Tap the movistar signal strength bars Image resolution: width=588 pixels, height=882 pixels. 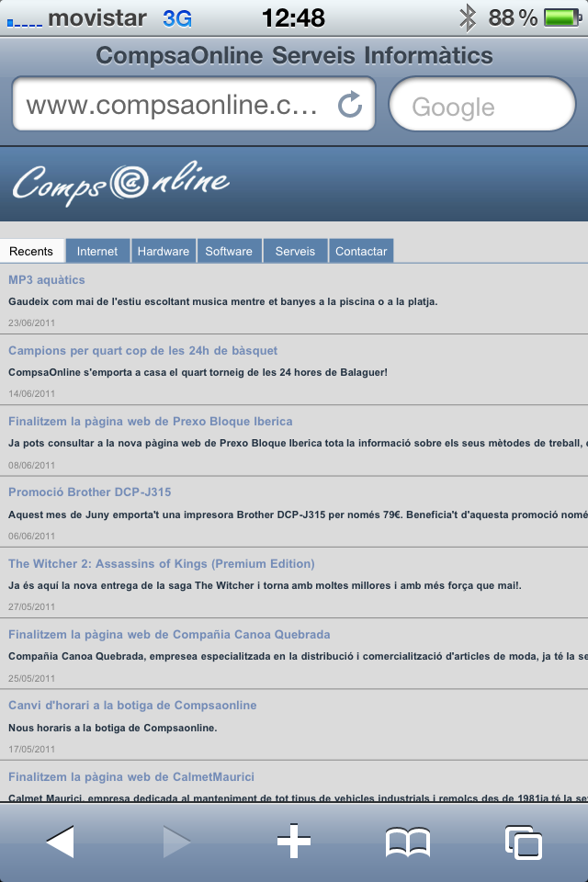24,22
